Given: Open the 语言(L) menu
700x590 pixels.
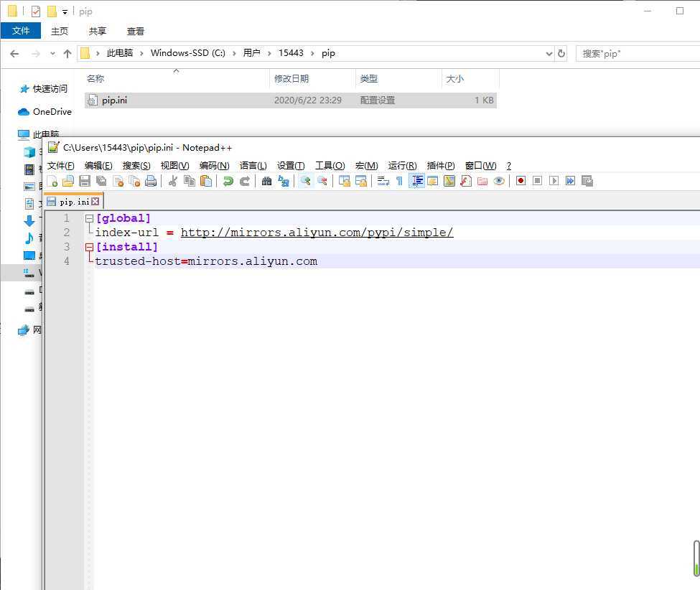Looking at the screenshot, I should [x=253, y=166].
